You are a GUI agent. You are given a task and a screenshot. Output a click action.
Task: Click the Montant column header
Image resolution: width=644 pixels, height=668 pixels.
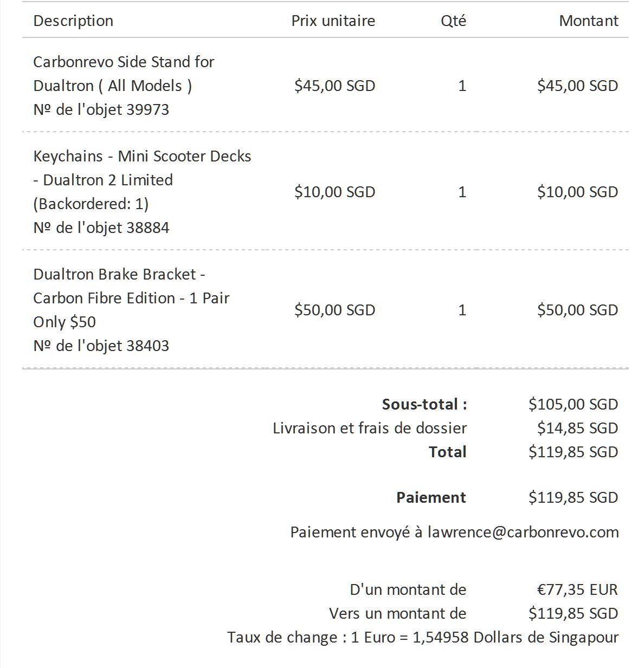589,21
